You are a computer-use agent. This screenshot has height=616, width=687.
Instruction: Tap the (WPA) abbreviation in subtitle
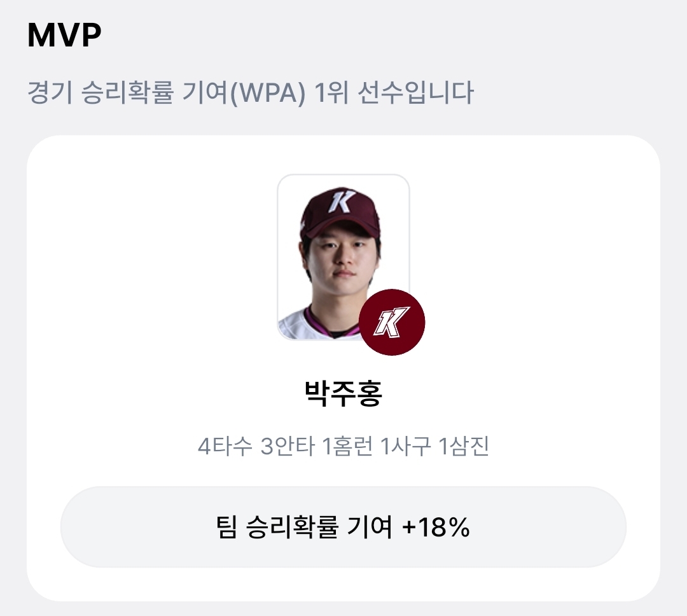267,93
